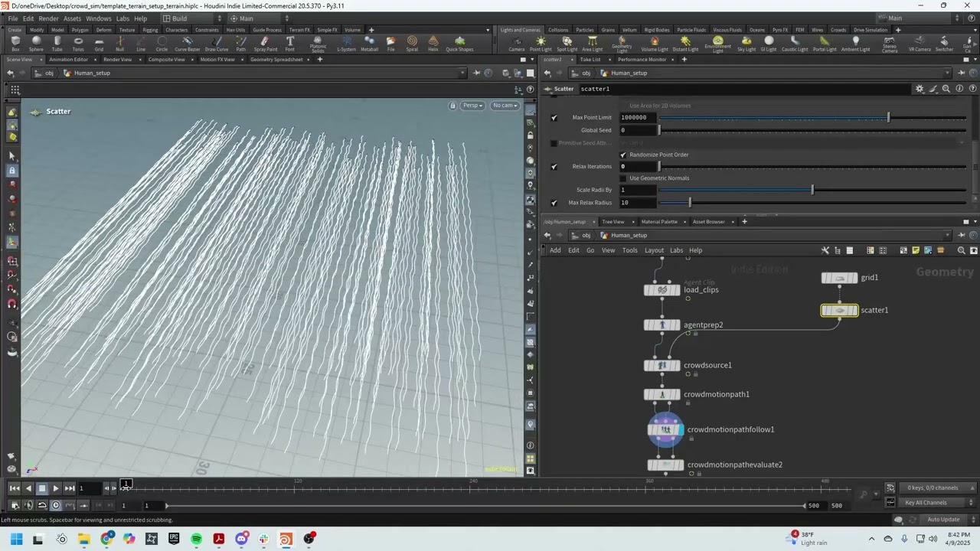This screenshot has height=551, width=980.
Task: Open the Persp viewport dropdown
Action: (x=472, y=106)
